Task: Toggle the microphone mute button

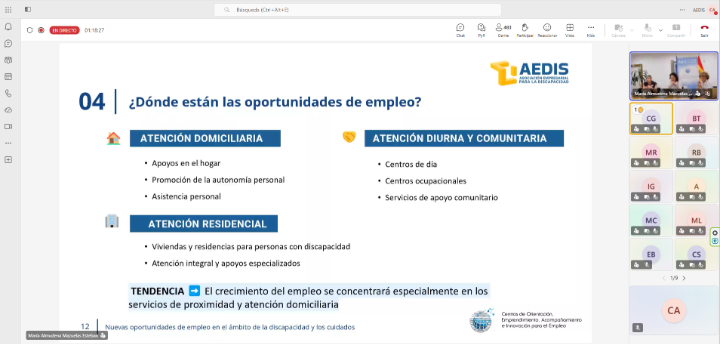Action: coord(647,30)
